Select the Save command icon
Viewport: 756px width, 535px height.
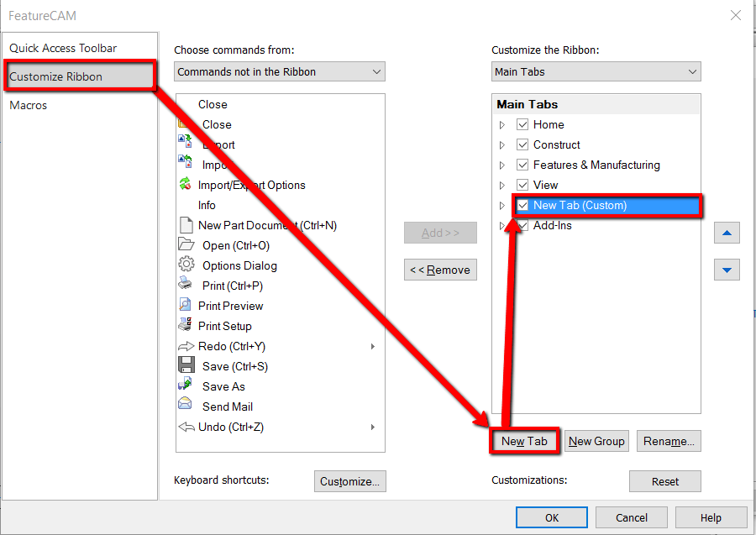pos(186,366)
